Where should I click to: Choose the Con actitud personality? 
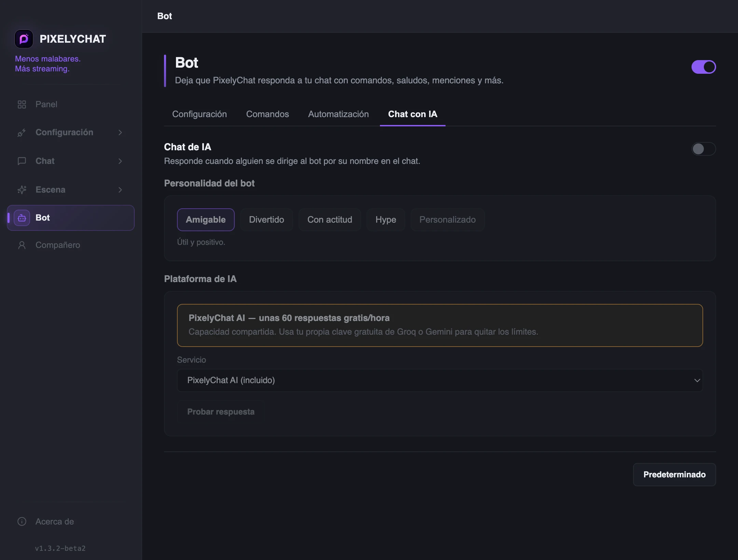click(330, 220)
